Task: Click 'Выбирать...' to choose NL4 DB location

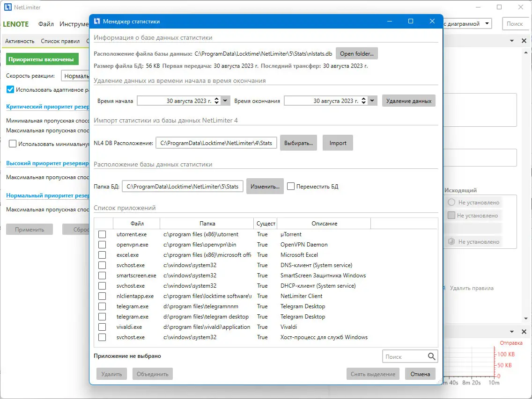Action: click(299, 143)
